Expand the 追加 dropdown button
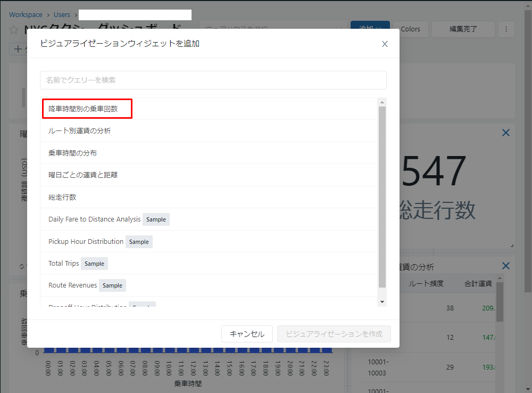The height and width of the screenshot is (393, 532). coord(370,29)
